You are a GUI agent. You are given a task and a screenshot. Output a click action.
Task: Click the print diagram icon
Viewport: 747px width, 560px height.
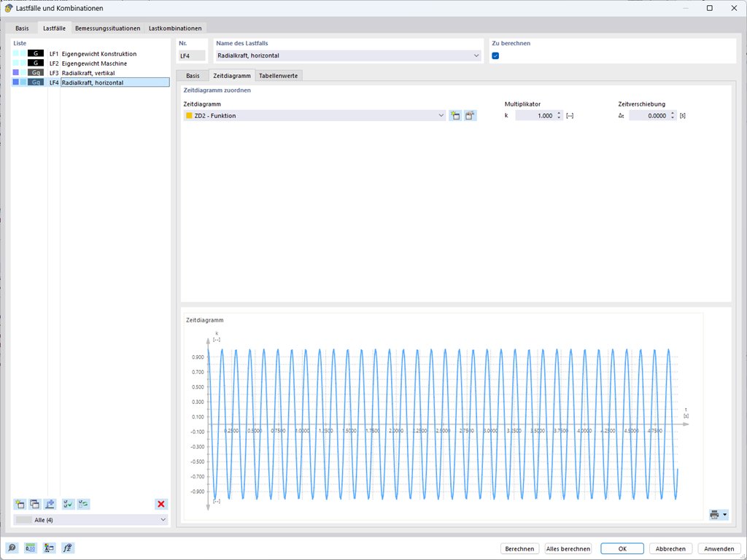pyautogui.click(x=715, y=515)
